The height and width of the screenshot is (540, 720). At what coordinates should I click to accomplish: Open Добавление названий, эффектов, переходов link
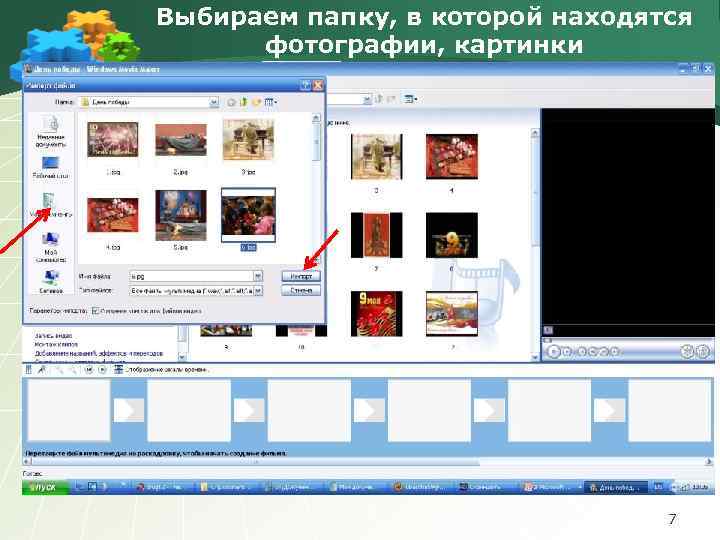(x=99, y=354)
